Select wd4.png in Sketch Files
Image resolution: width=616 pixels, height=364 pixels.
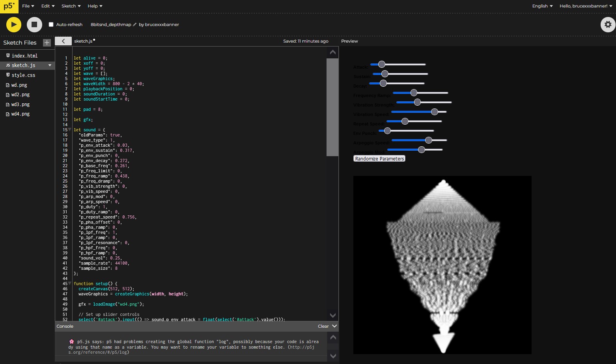click(21, 114)
